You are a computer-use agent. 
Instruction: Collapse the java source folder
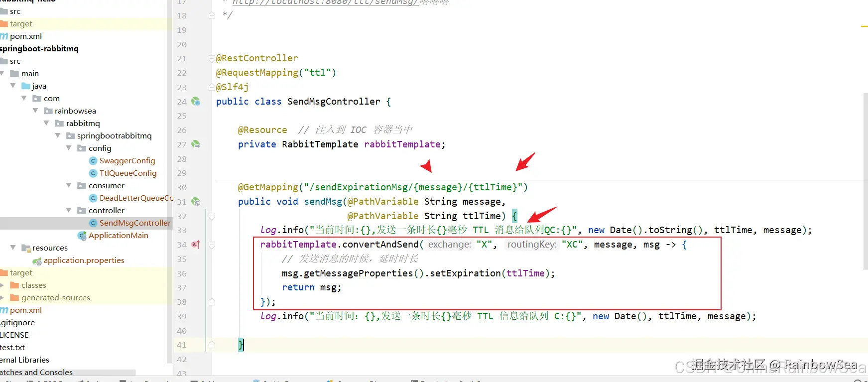pyautogui.click(x=13, y=86)
